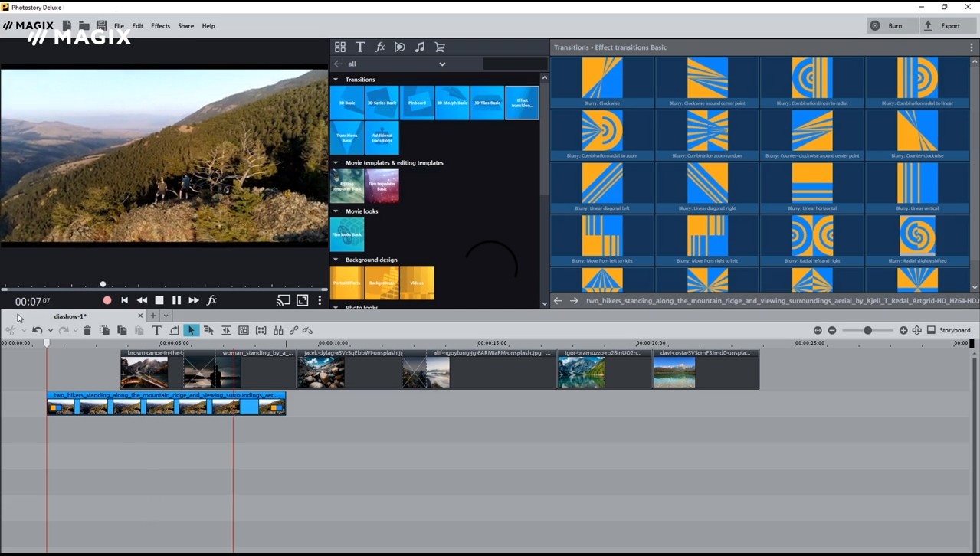The width and height of the screenshot is (980, 556).
Task: Open the Text templates tab icon
Action: click(x=360, y=47)
